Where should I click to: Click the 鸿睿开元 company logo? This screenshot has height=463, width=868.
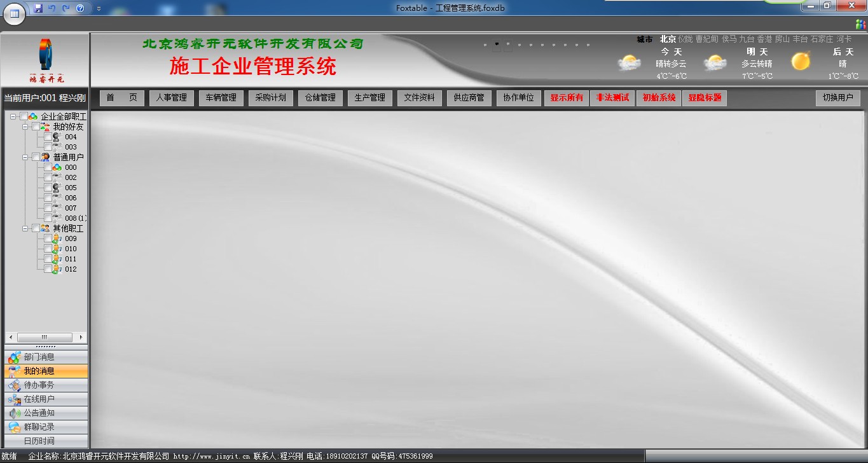[x=46, y=61]
